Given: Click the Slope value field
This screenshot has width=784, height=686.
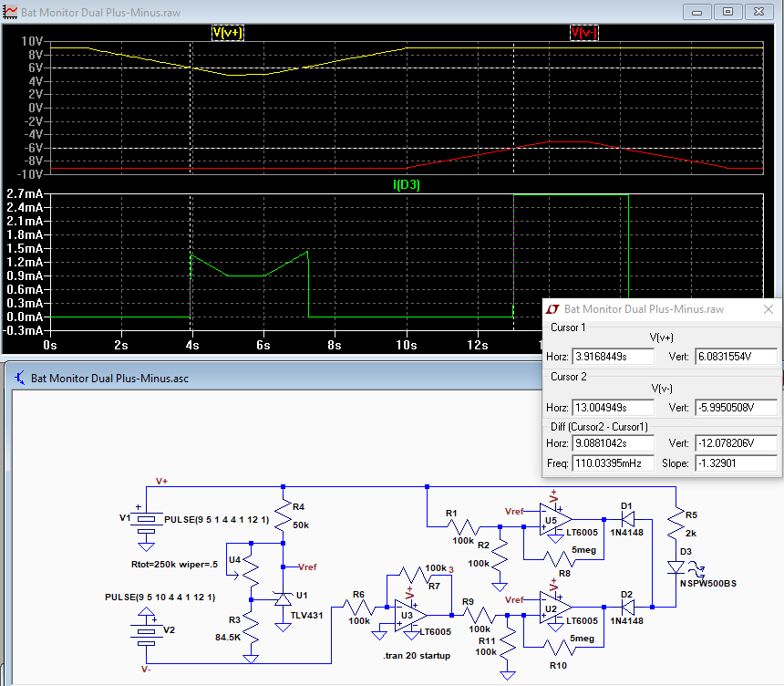Looking at the screenshot, I should [x=736, y=463].
